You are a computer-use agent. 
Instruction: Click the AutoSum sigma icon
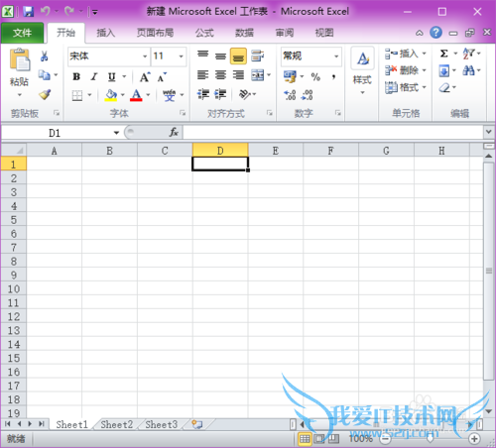[444, 54]
